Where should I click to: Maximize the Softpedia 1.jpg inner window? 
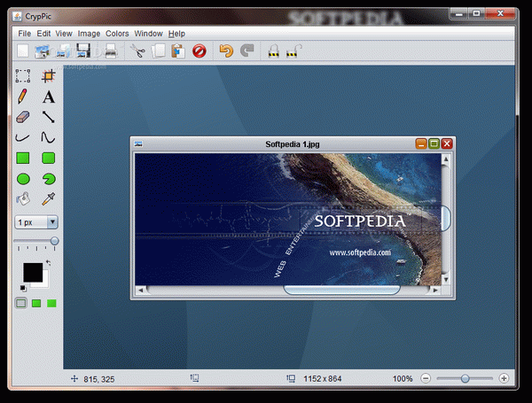[434, 143]
